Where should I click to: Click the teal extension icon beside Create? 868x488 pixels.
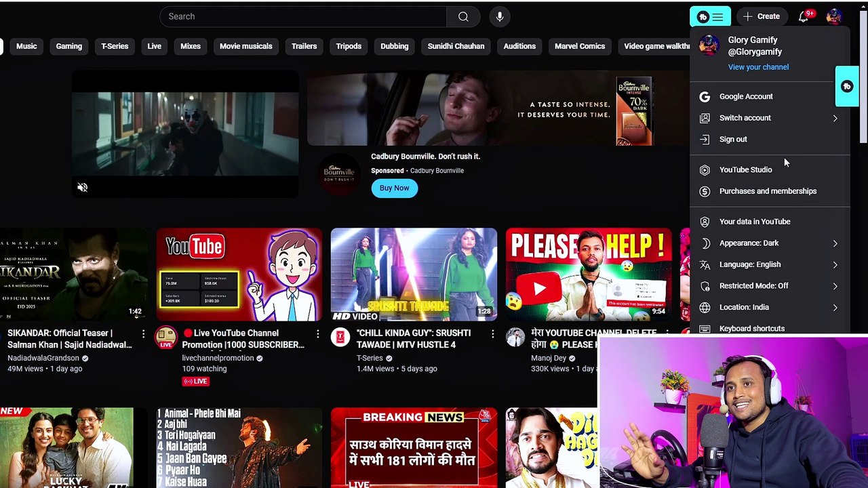(x=710, y=16)
